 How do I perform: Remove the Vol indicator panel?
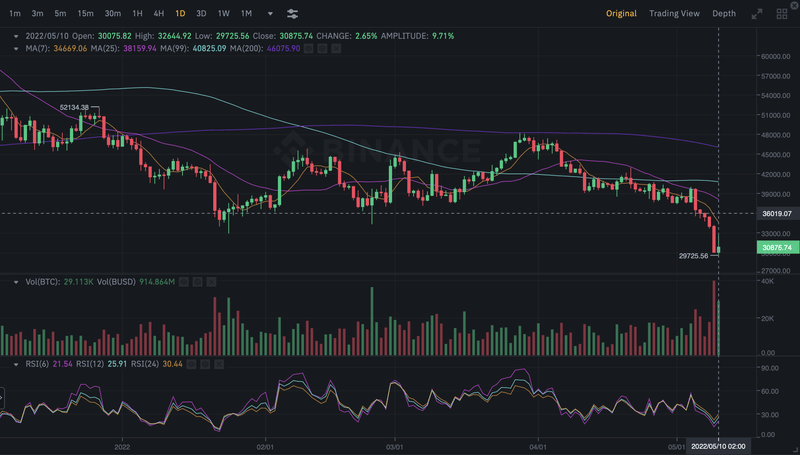point(212,283)
